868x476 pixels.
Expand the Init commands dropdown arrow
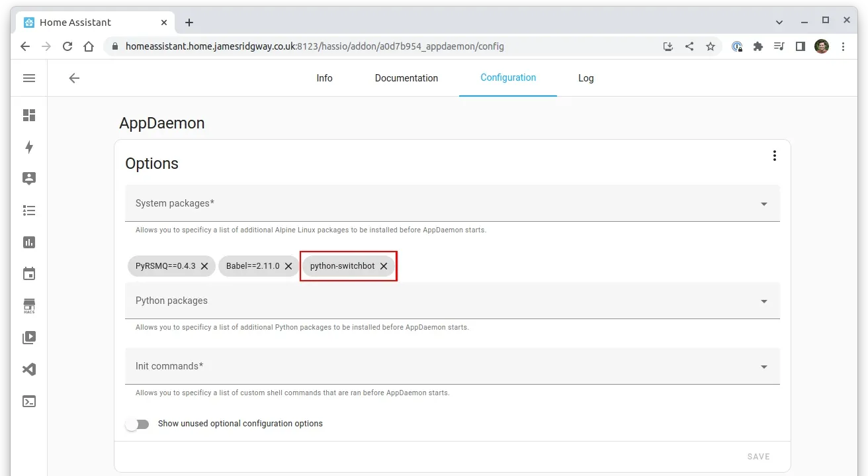[764, 367]
